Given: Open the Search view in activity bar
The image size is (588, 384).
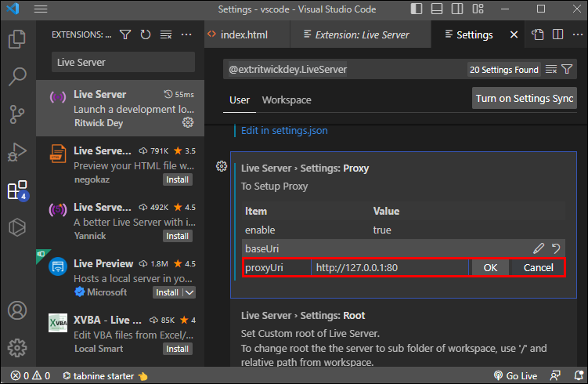Looking at the screenshot, I should 17,76.
